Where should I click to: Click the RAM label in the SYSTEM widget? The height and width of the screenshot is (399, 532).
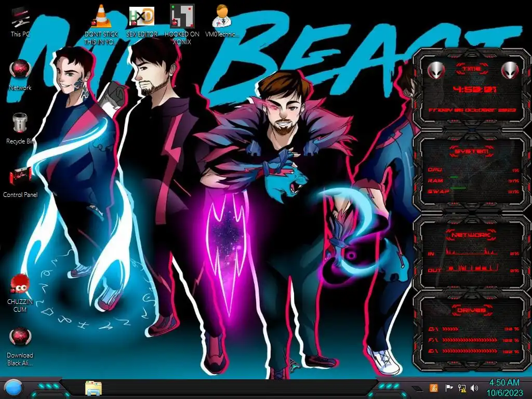(435, 180)
